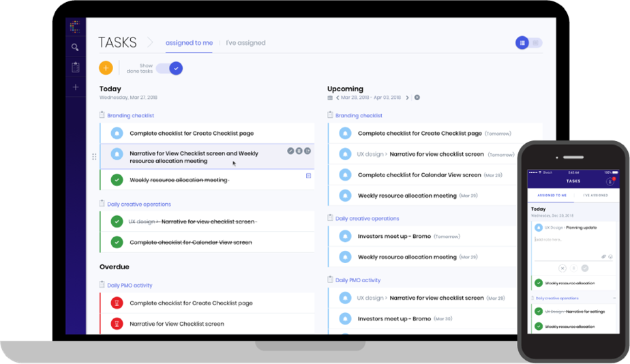Click the third action icon after the trash icon
Screen dimensions: 630x364
307,151
